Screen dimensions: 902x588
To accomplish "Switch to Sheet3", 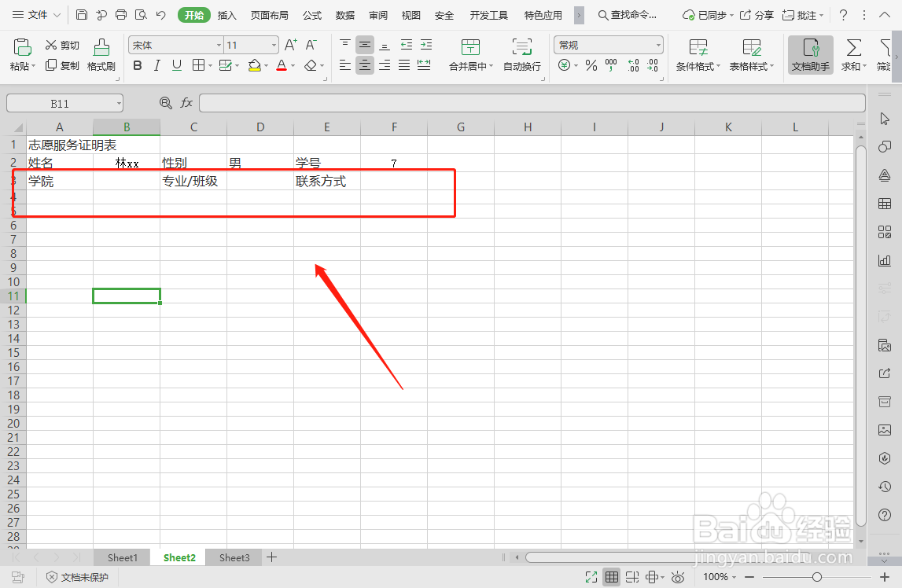I will coord(234,557).
